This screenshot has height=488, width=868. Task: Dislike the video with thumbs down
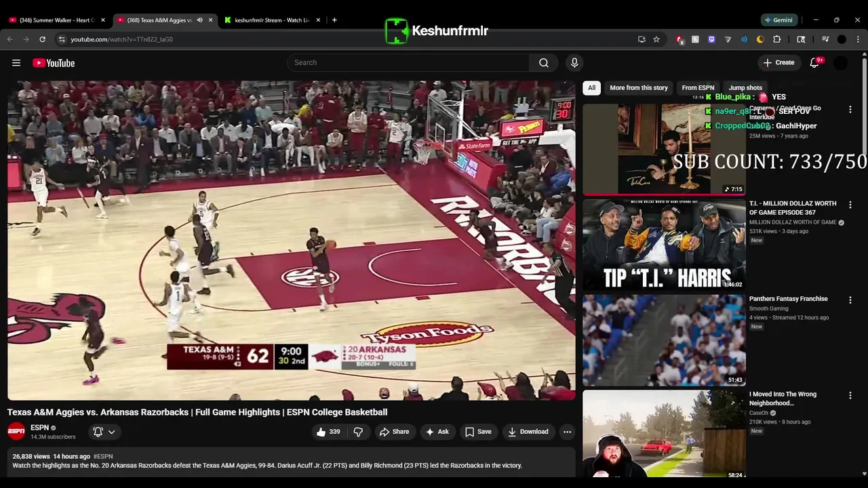pos(358,432)
